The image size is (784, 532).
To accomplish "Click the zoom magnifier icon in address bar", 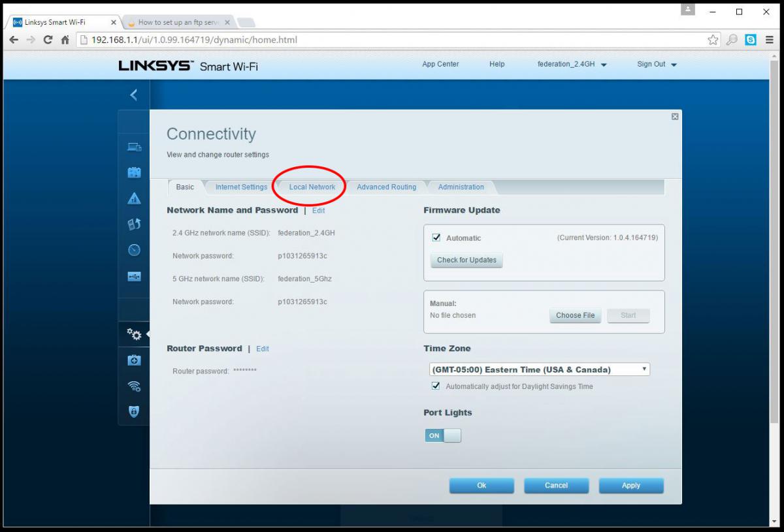I will (x=732, y=40).
